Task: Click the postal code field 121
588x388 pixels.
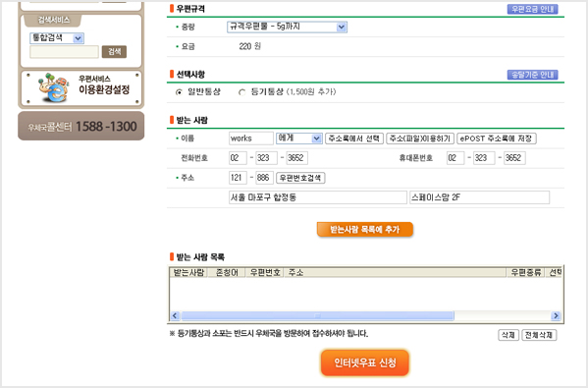Action: click(x=238, y=178)
